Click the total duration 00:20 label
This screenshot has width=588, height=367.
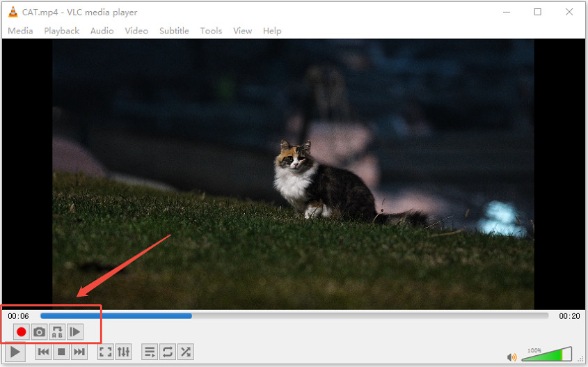569,316
